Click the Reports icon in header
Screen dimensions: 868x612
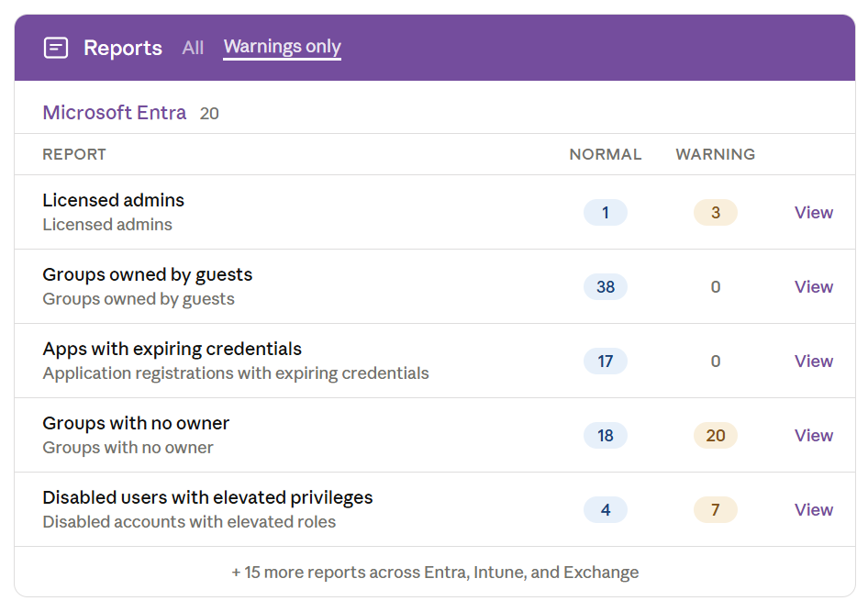(x=56, y=48)
